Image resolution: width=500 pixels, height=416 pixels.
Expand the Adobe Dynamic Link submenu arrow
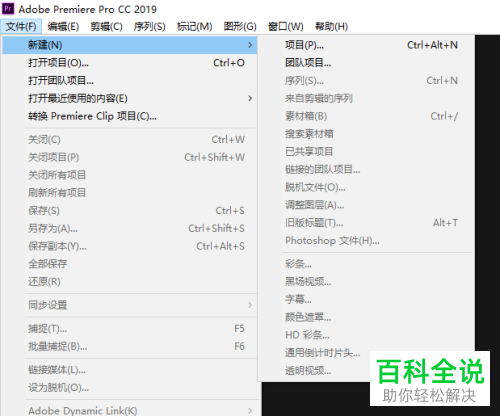[x=250, y=411]
